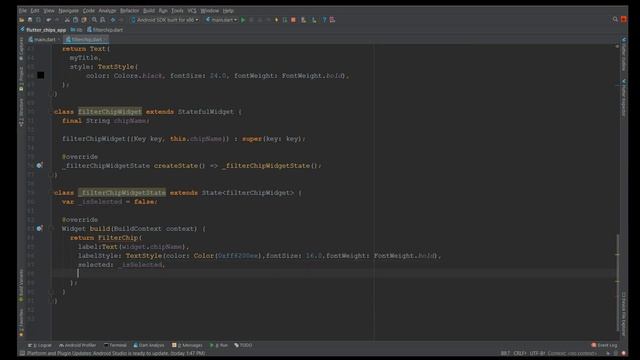Open the Android Profiler tool window
The image size is (640, 360).
[x=78, y=345]
